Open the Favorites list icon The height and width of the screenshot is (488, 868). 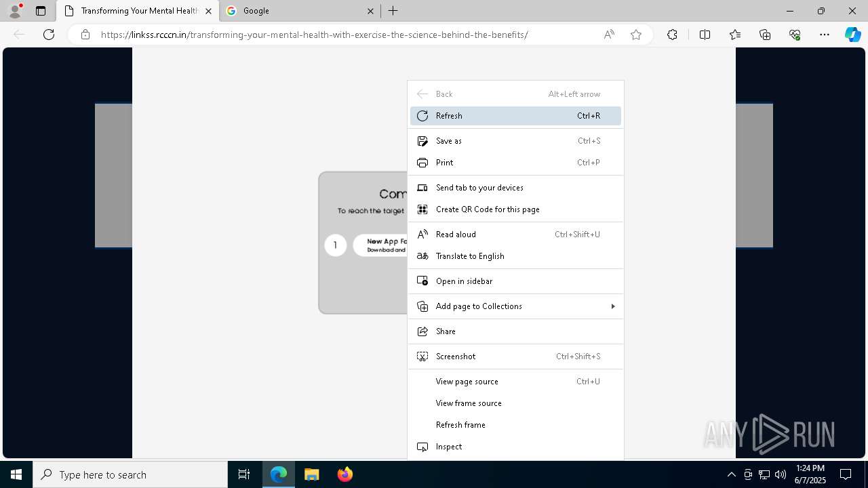pyautogui.click(x=735, y=35)
